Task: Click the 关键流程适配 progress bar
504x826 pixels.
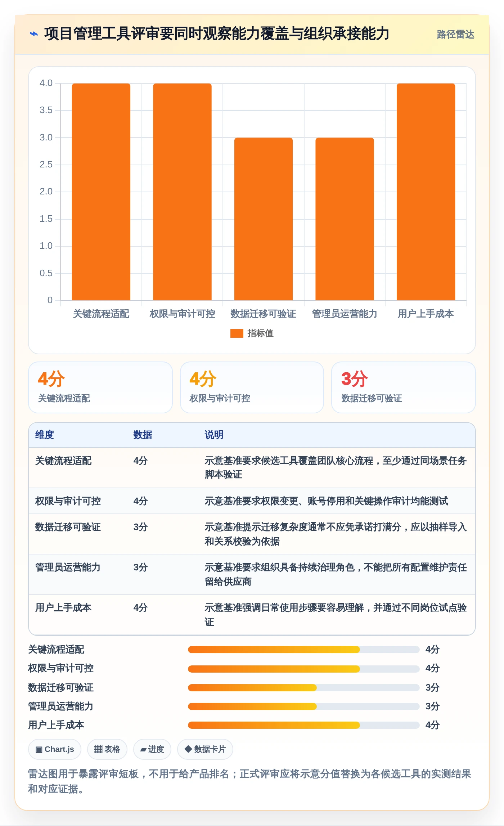Action: click(x=303, y=650)
